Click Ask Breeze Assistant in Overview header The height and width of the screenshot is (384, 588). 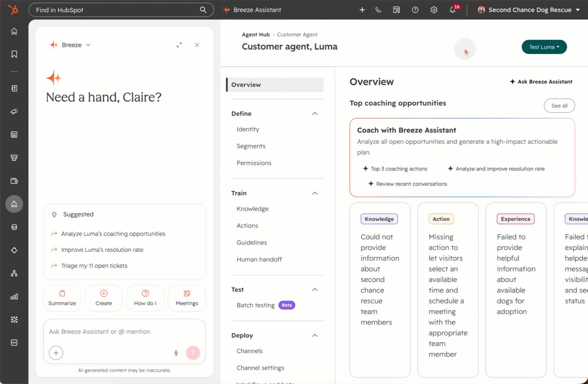click(541, 82)
